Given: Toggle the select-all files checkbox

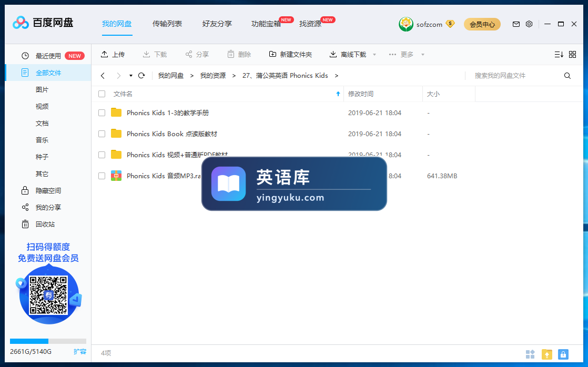Looking at the screenshot, I should click(x=102, y=94).
